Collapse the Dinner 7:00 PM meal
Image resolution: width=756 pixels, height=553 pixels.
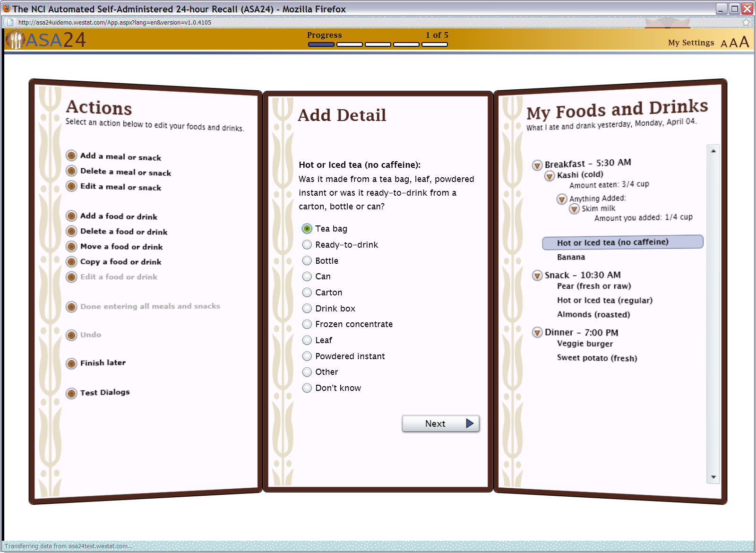(537, 332)
